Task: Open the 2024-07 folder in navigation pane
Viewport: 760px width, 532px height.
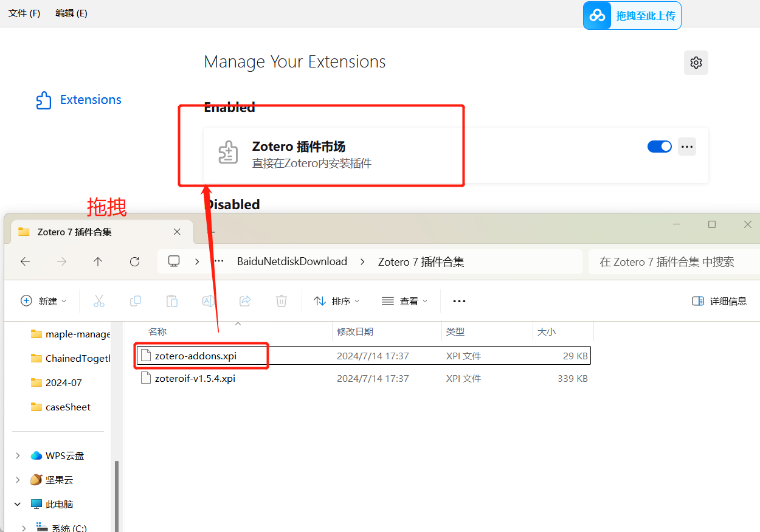Action: coord(56,382)
